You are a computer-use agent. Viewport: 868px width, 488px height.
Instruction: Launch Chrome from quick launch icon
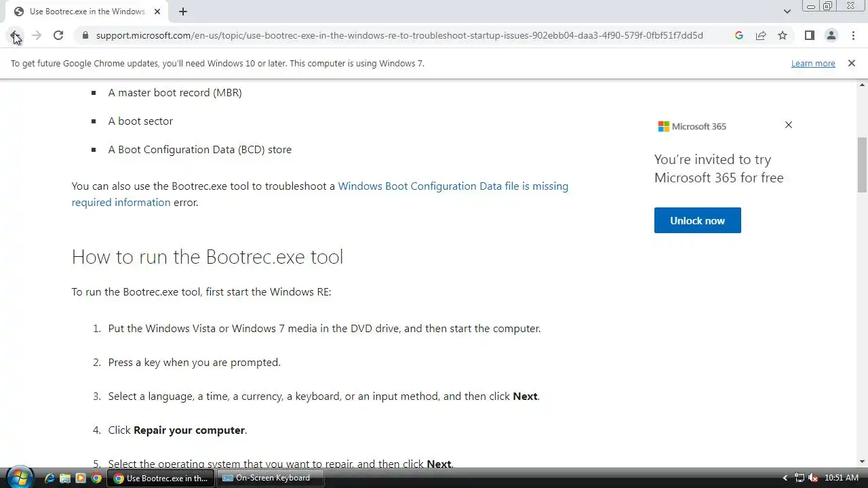(96, 478)
